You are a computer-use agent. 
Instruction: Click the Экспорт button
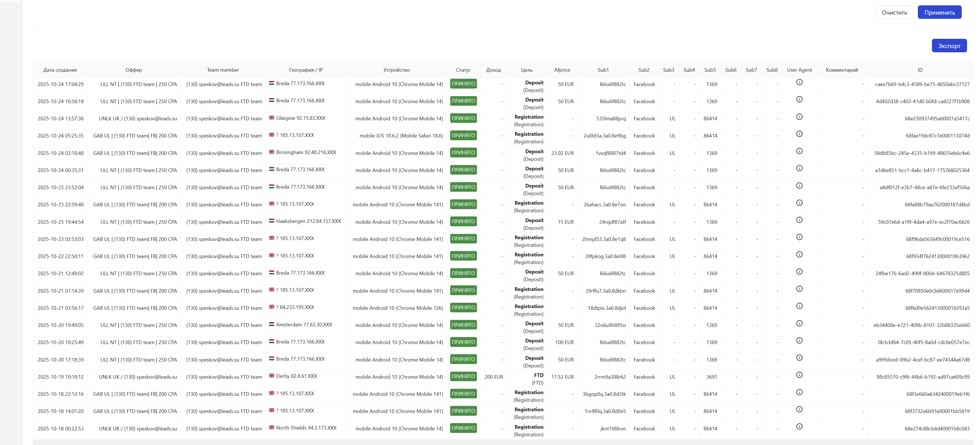(x=949, y=46)
